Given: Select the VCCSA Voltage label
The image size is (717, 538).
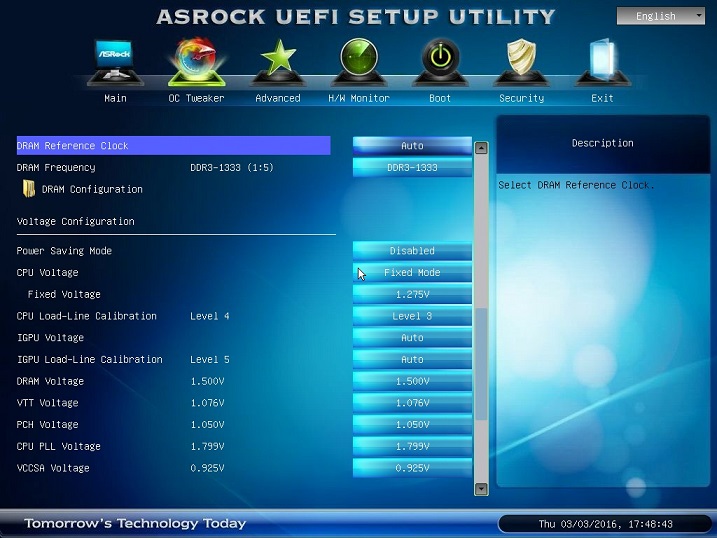Looking at the screenshot, I should [x=53, y=468].
